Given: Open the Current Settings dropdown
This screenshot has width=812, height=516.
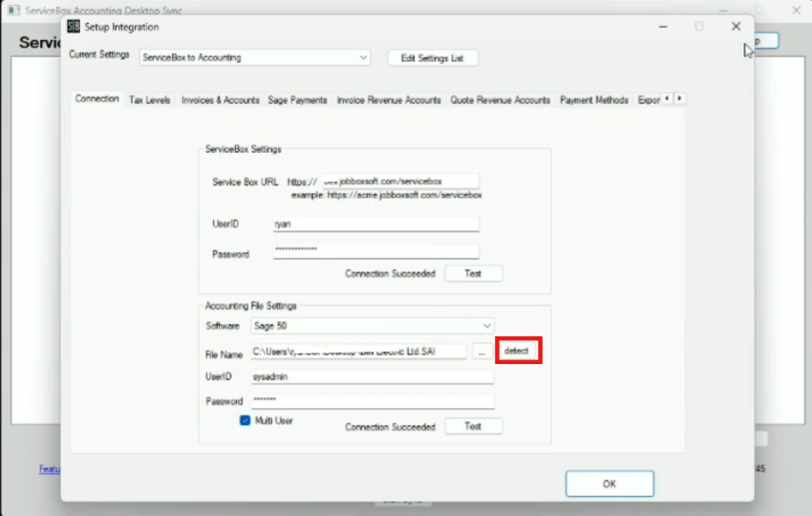Looking at the screenshot, I should coord(255,57).
